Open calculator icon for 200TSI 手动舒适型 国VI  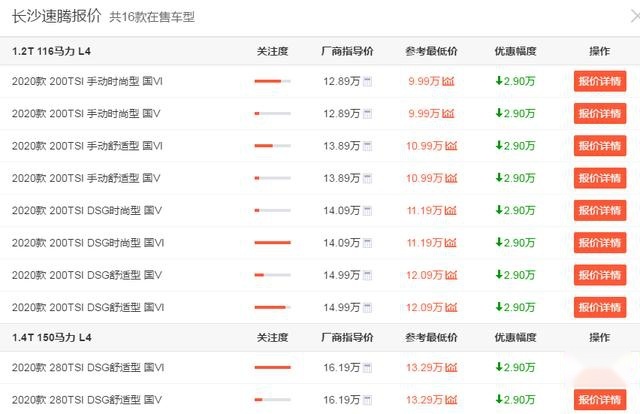click(367, 146)
